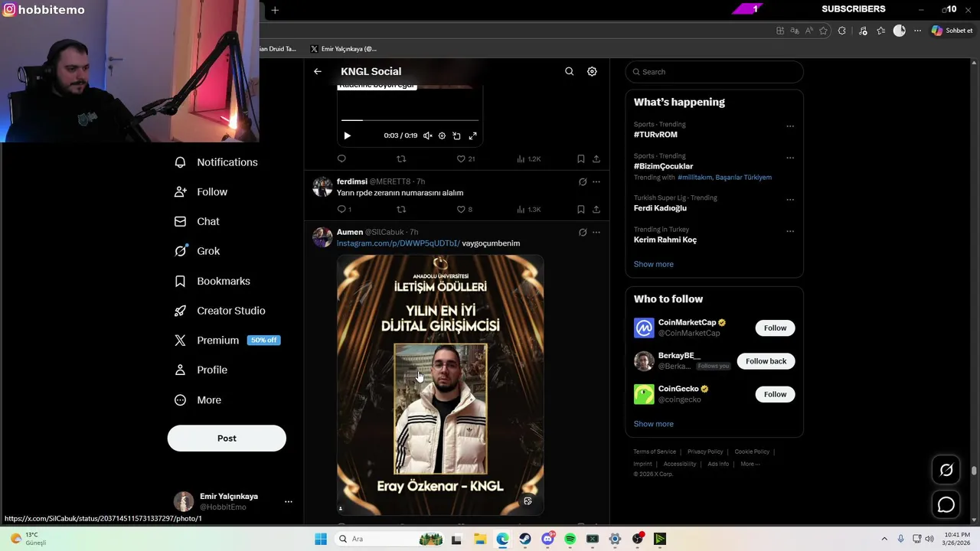
Task: Open the Instagram link in Aumen's post
Action: (x=398, y=243)
